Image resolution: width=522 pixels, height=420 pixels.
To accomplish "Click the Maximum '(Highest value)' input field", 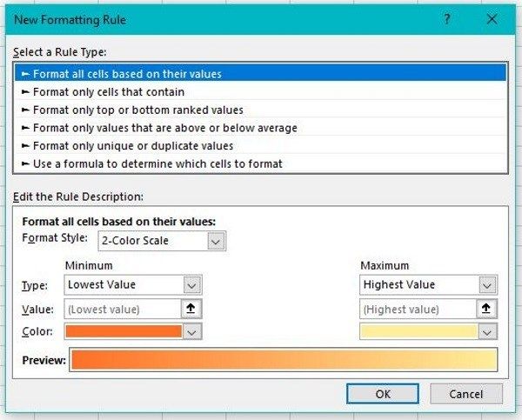I will click(x=418, y=310).
